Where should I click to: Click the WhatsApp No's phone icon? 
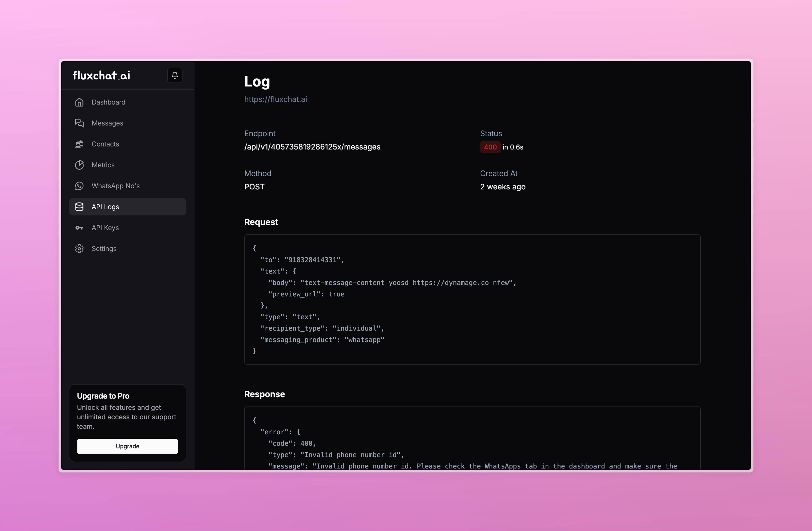click(x=79, y=186)
